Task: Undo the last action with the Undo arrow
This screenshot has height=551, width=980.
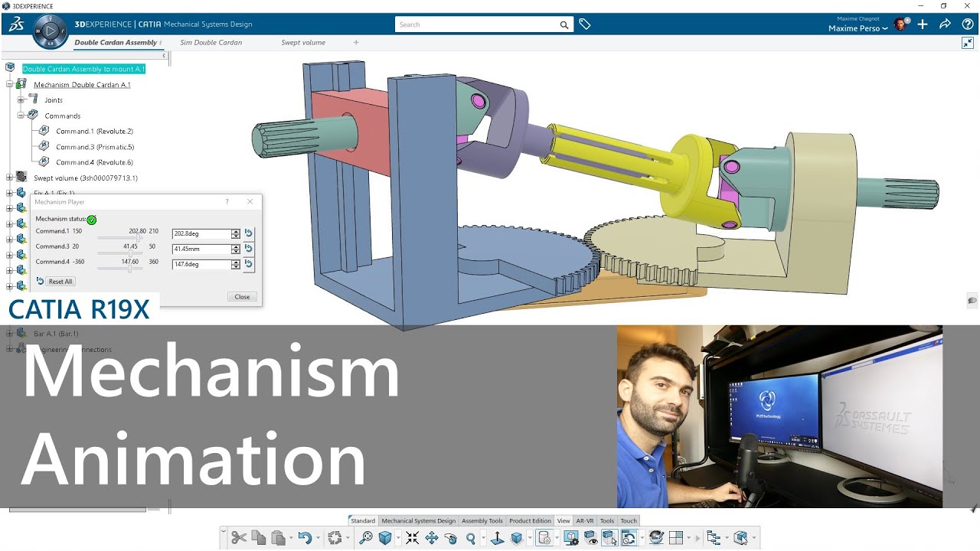Action: [x=305, y=538]
